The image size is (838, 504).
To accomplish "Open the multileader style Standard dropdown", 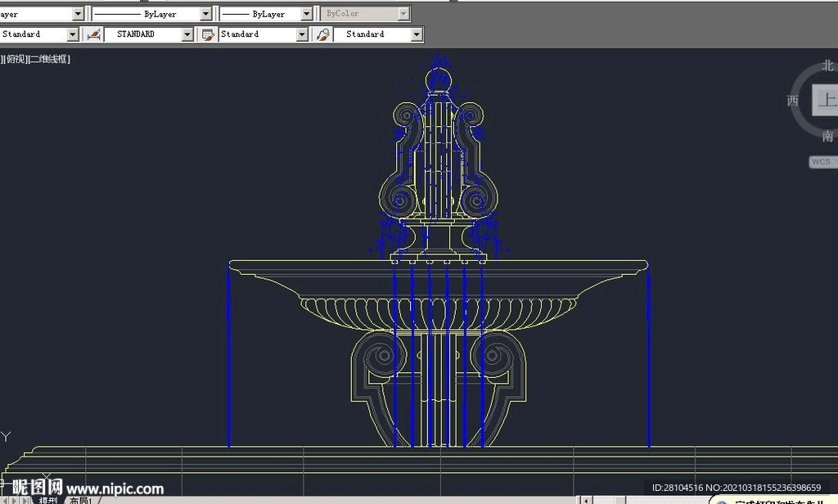I will coord(417,34).
